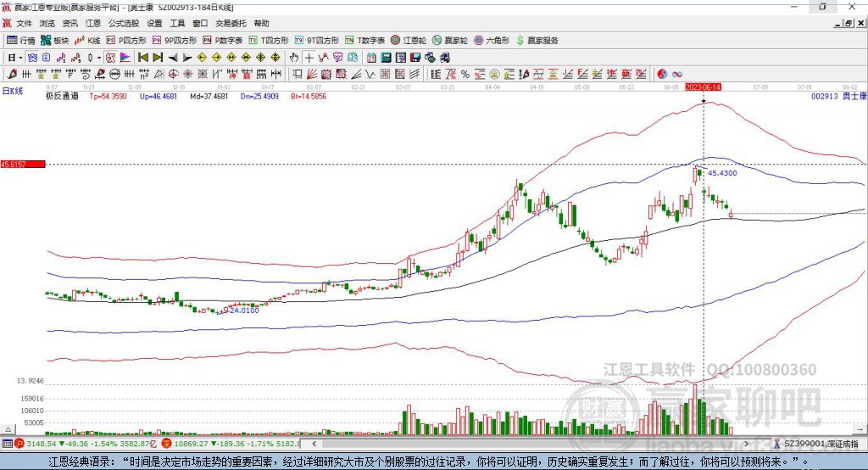Click the infinity symbol icon
The image size is (868, 470).
coord(676,75)
